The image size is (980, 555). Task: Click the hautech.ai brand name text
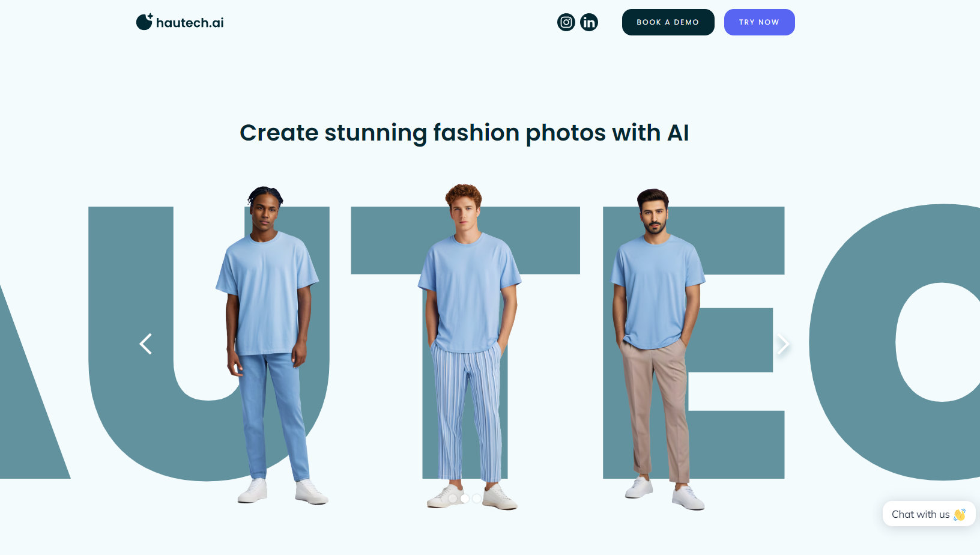190,23
